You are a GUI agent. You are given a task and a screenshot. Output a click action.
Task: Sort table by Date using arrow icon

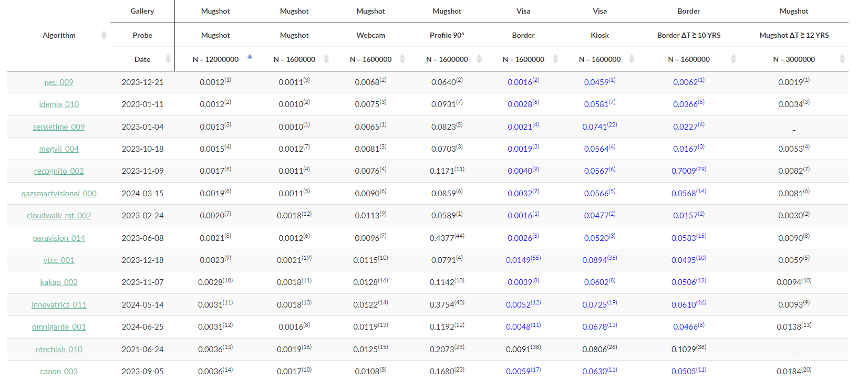(168, 59)
